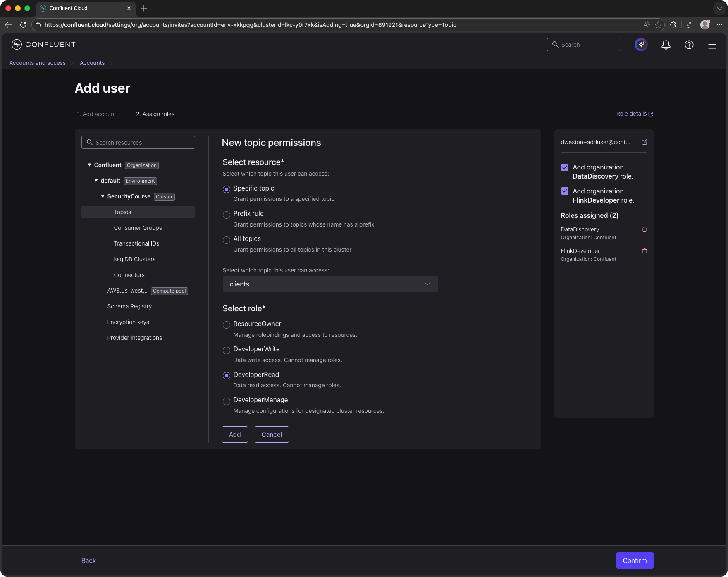Select the Specific topic radio button

(x=227, y=189)
